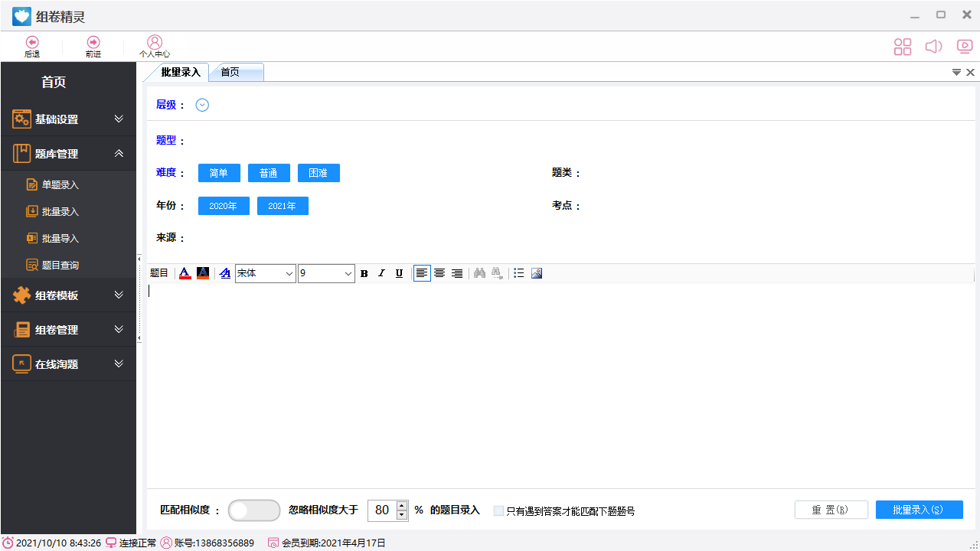The height and width of the screenshot is (551, 980).
Task: Collapse the 题库管理 section
Action: click(119, 153)
